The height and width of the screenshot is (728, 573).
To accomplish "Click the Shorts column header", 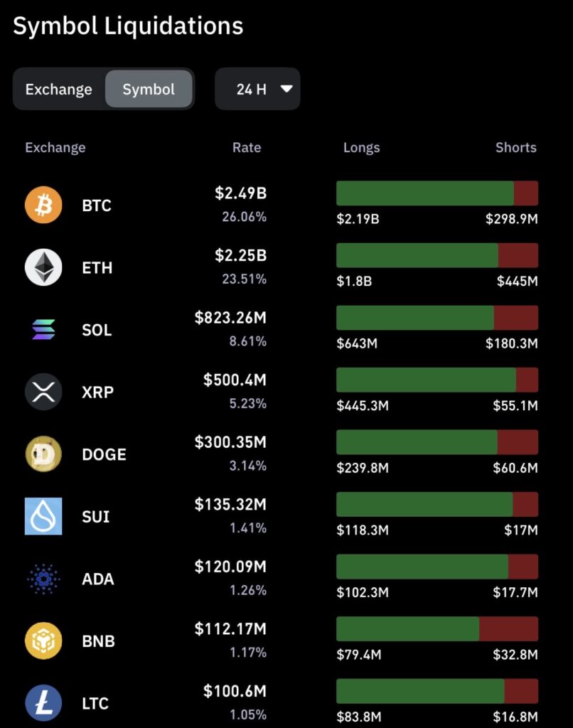I will coord(515,148).
